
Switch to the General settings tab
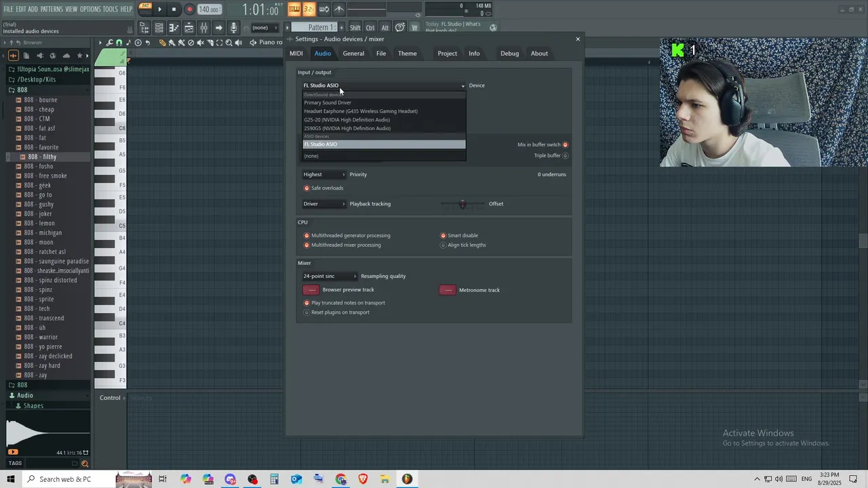(353, 54)
